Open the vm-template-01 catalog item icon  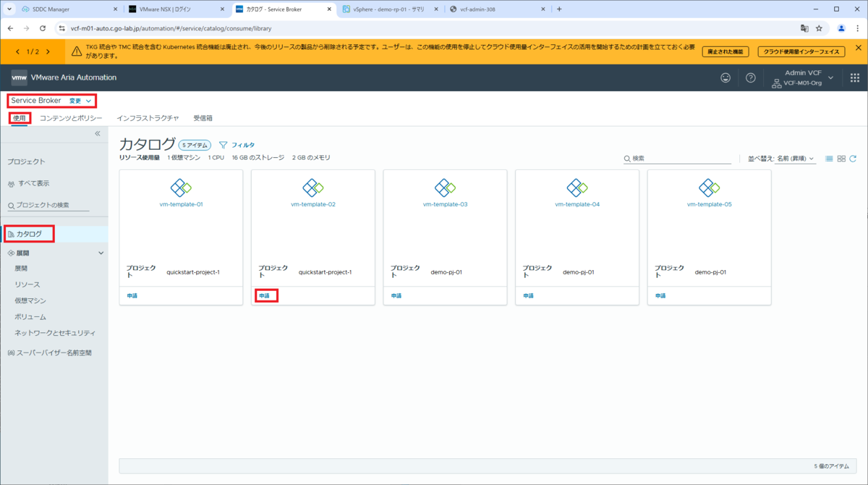[x=181, y=188]
